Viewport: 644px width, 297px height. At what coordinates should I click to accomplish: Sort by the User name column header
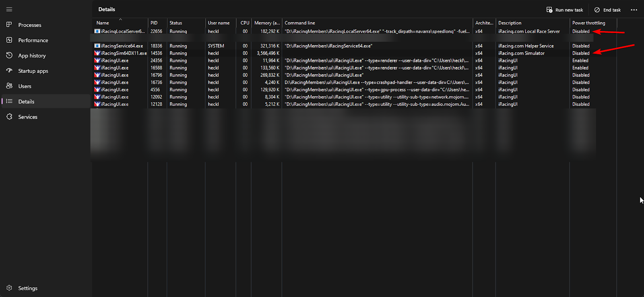pyautogui.click(x=221, y=23)
